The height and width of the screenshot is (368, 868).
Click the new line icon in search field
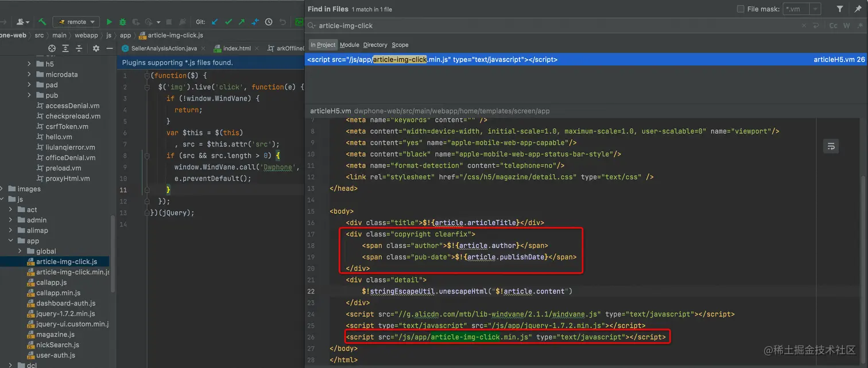(815, 25)
